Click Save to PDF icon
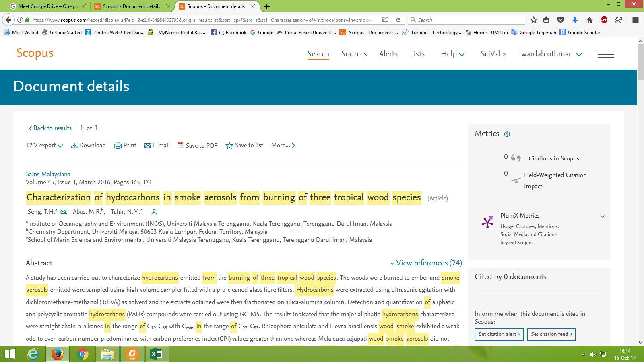The width and height of the screenshot is (644, 362). click(181, 145)
